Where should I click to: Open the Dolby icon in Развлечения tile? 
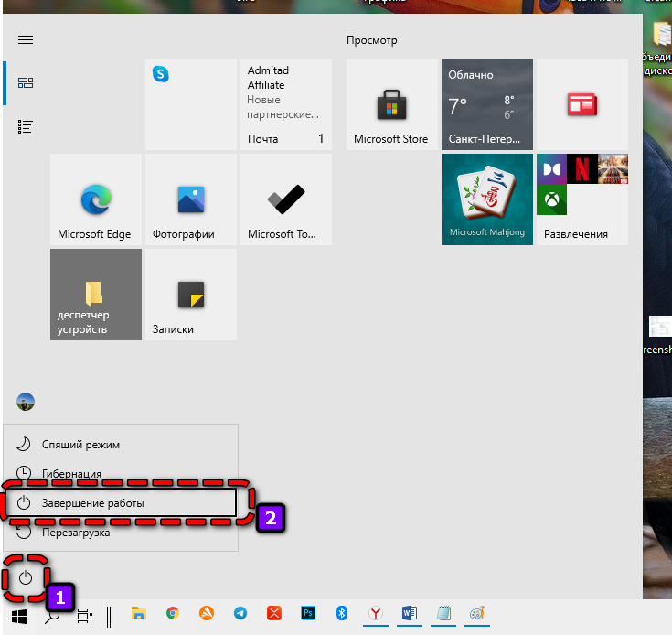551,169
